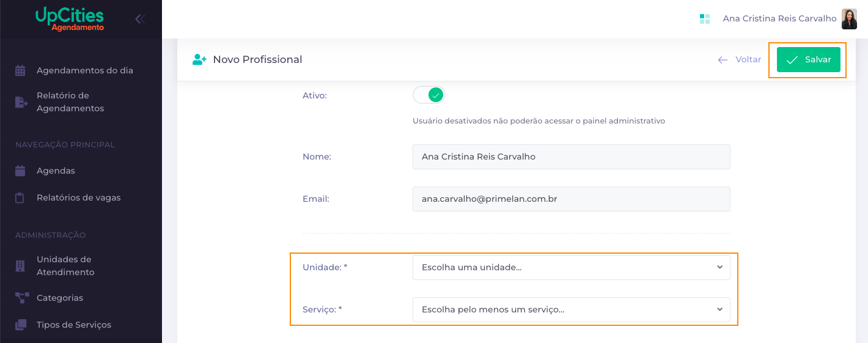Open Unidades de Atendimento page

tap(65, 266)
